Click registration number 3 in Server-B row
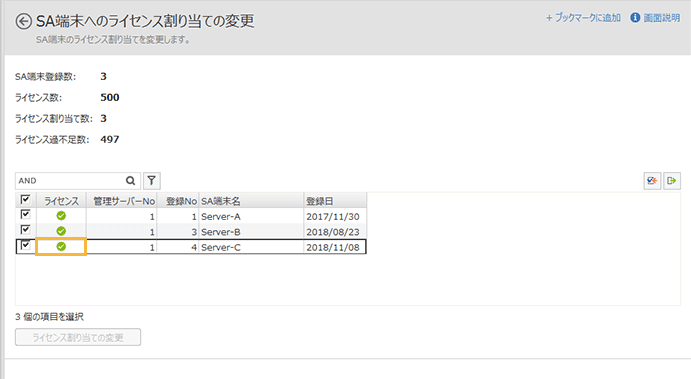This screenshot has width=691, height=379. click(194, 232)
